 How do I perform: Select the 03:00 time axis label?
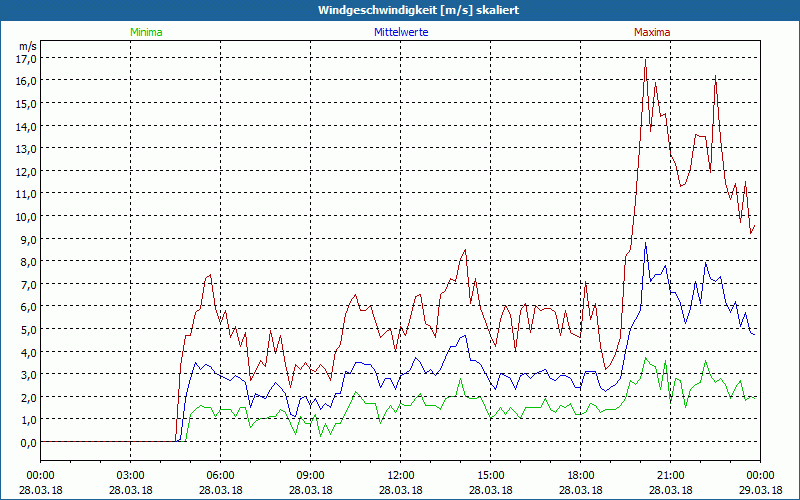(x=130, y=475)
